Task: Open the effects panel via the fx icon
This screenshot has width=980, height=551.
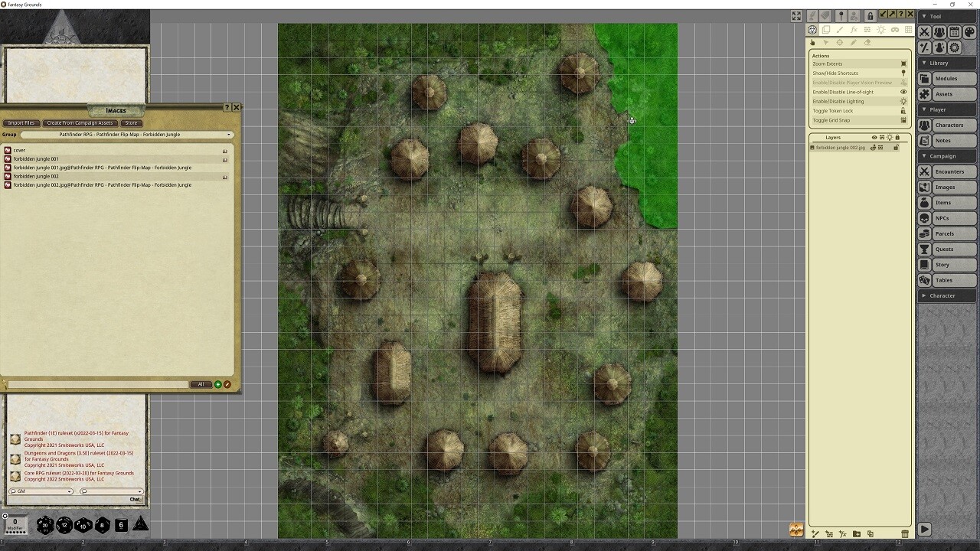Action: tap(854, 30)
